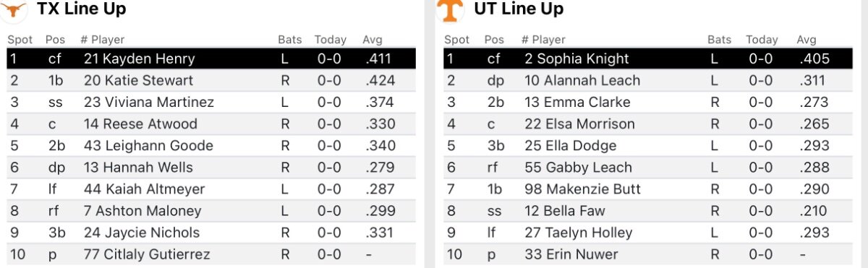Select Kayden Henry row in TX lineup

(x=211, y=59)
